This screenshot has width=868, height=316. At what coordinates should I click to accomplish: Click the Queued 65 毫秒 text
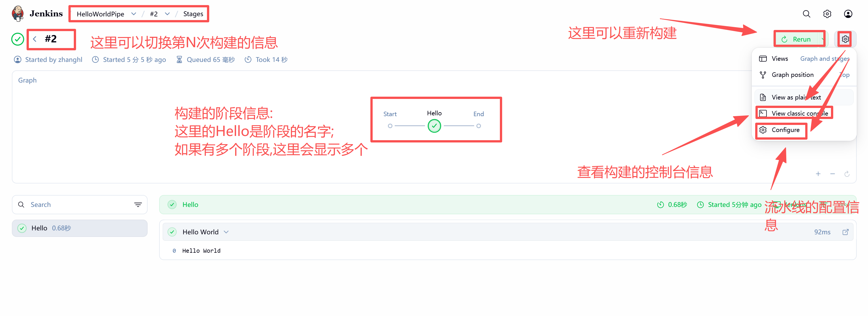pyautogui.click(x=211, y=60)
